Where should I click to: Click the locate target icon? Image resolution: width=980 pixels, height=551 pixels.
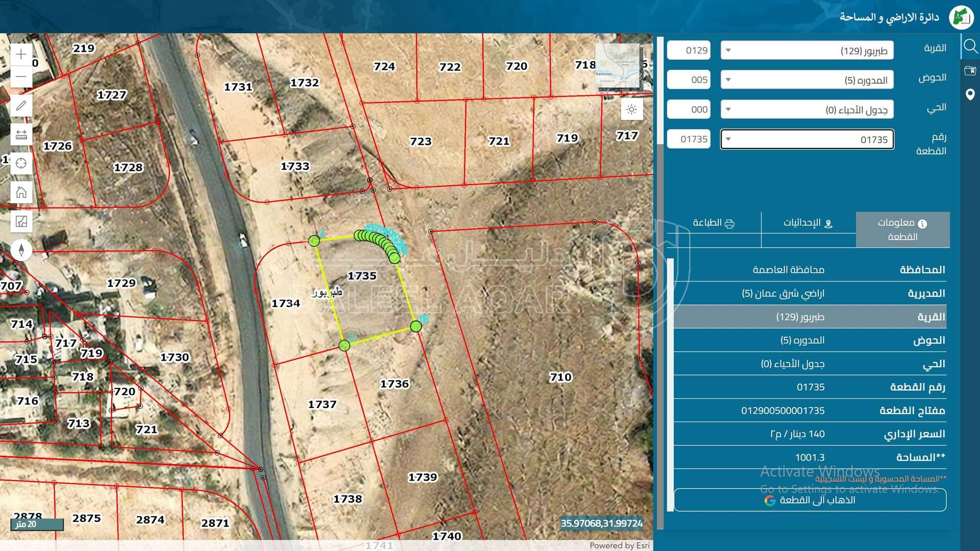point(21,163)
